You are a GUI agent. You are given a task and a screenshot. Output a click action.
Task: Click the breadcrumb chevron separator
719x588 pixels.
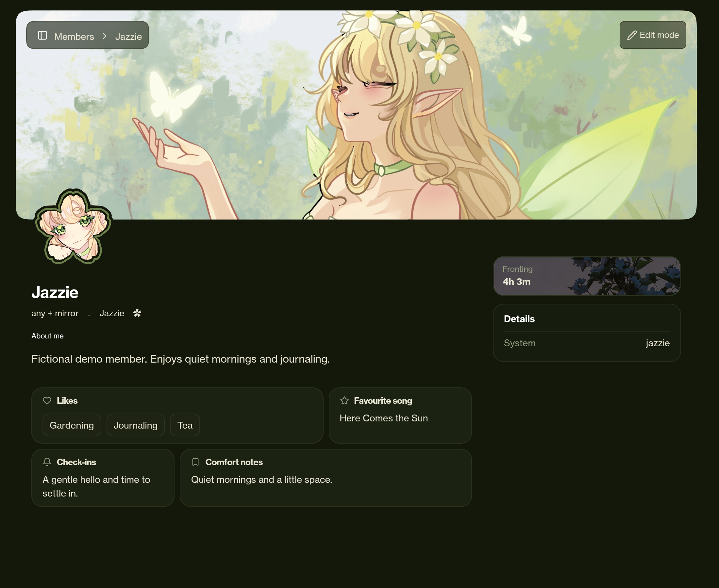coord(104,36)
